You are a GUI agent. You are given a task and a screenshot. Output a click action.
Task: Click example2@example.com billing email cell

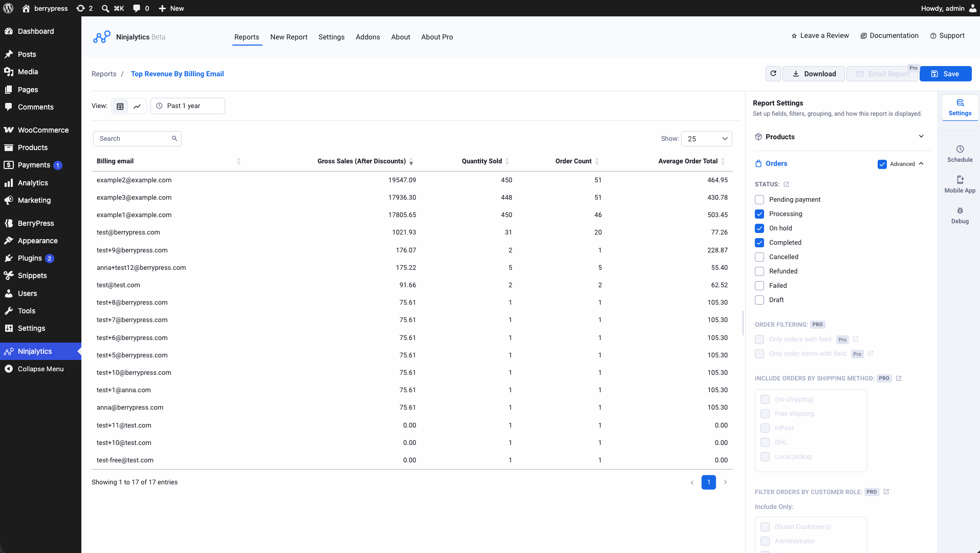134,180
